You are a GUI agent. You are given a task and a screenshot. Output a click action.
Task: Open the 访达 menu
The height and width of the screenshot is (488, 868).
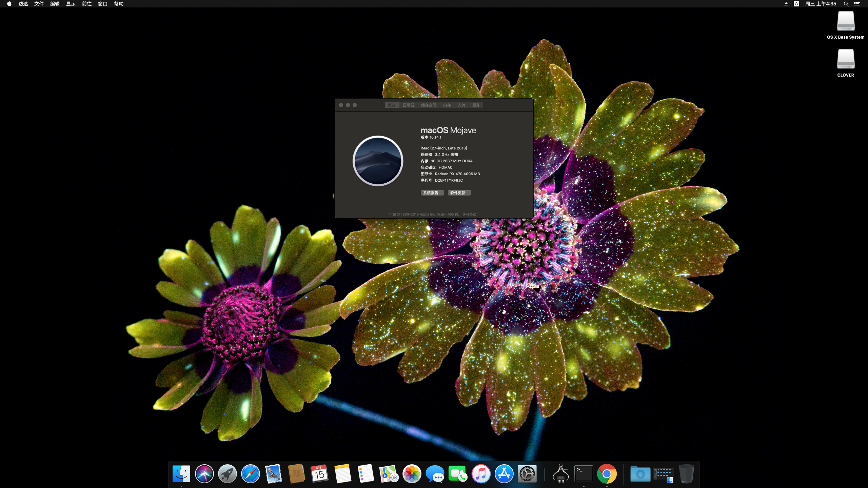coord(23,4)
